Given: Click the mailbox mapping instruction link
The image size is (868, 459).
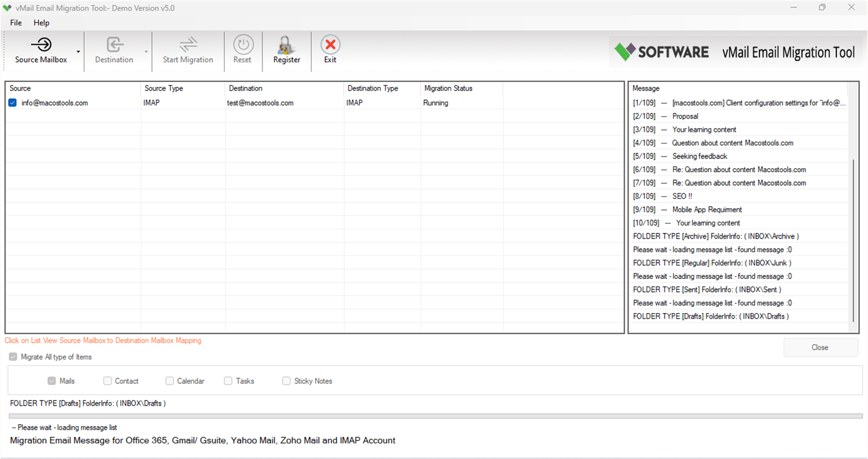Looking at the screenshot, I should 102,340.
